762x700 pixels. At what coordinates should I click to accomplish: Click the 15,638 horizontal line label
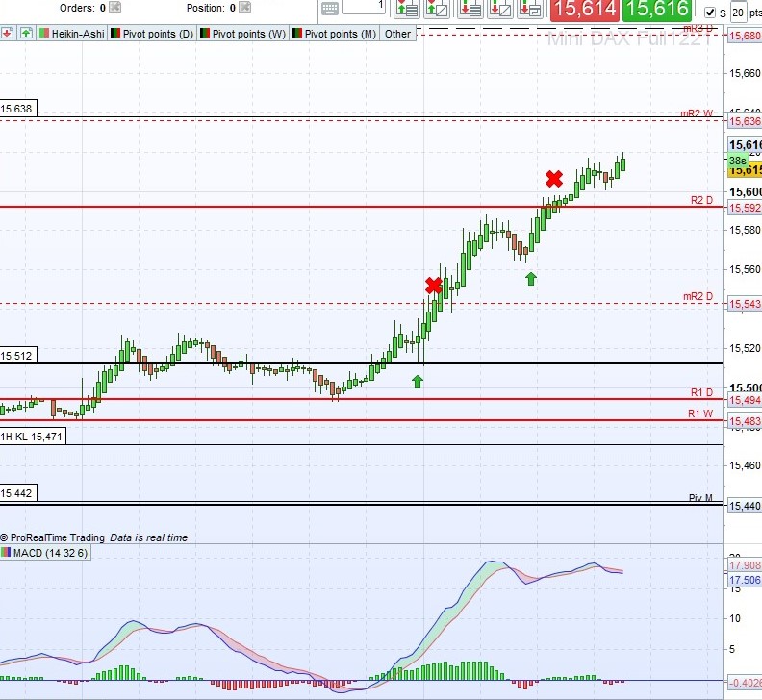(17, 109)
